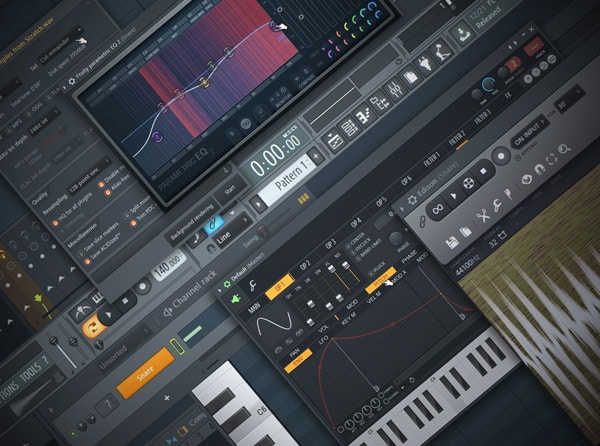Open the Piano roll toolbar icon
Image resolution: width=600 pixels, height=446 pixels.
point(364,116)
